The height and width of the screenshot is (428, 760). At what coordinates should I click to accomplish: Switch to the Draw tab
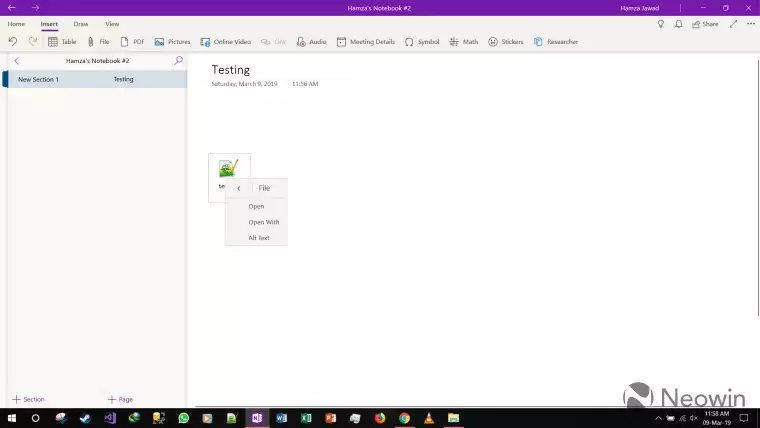(x=81, y=23)
